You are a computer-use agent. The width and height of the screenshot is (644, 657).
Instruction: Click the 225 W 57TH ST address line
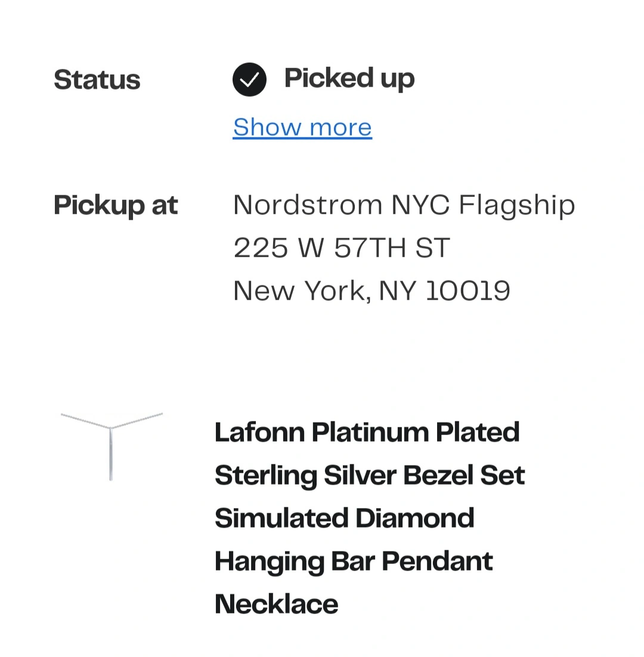pyautogui.click(x=342, y=248)
